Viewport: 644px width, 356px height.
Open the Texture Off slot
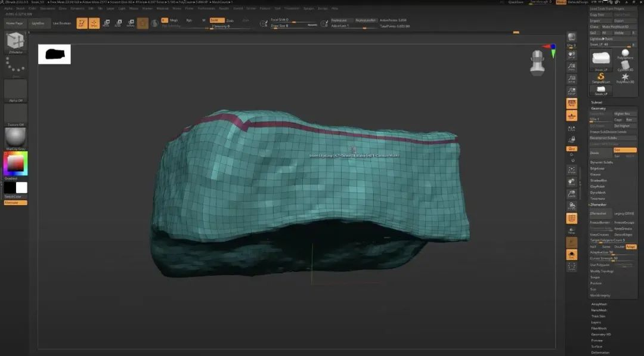(x=16, y=115)
